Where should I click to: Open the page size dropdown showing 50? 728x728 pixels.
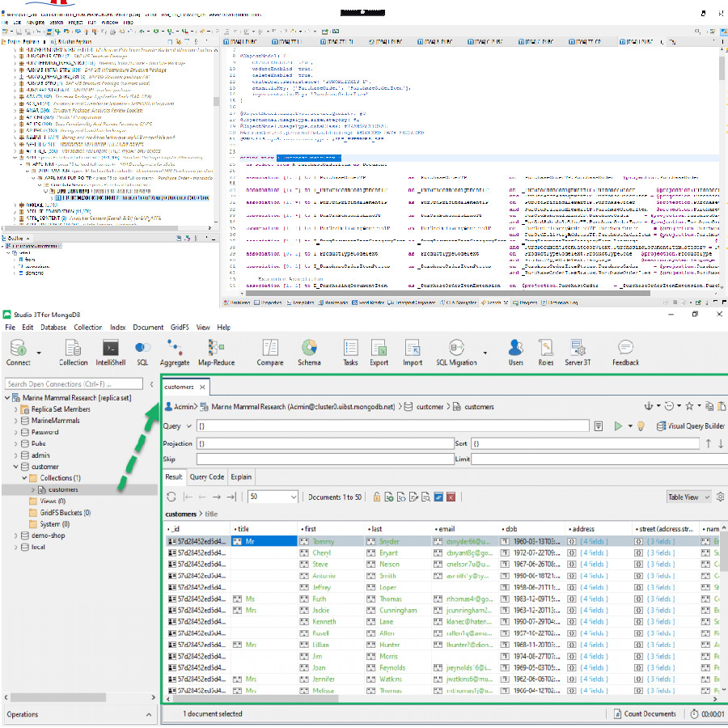point(271,497)
